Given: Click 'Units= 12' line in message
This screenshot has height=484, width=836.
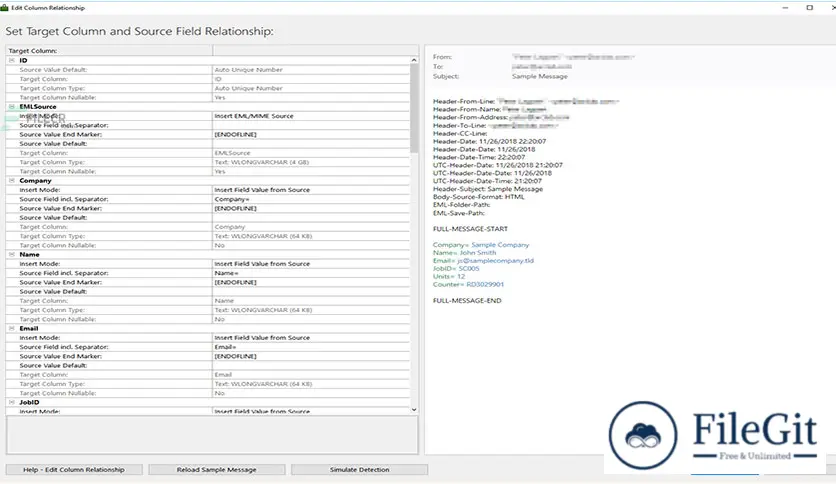Looking at the screenshot, I should click(x=449, y=277).
